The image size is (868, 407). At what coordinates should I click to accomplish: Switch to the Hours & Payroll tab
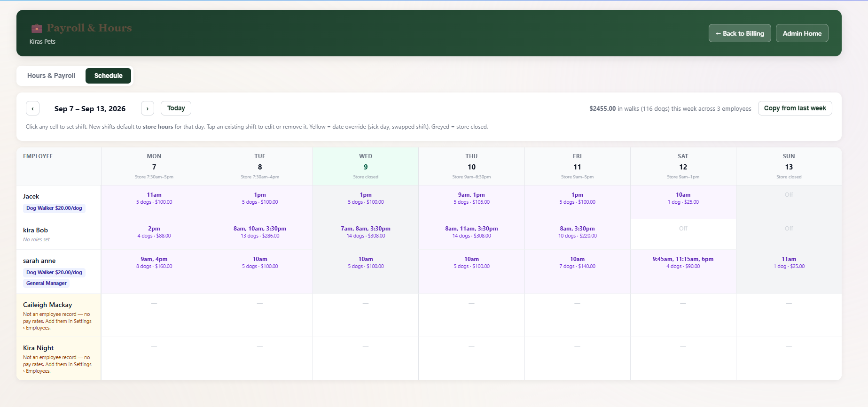pos(51,76)
